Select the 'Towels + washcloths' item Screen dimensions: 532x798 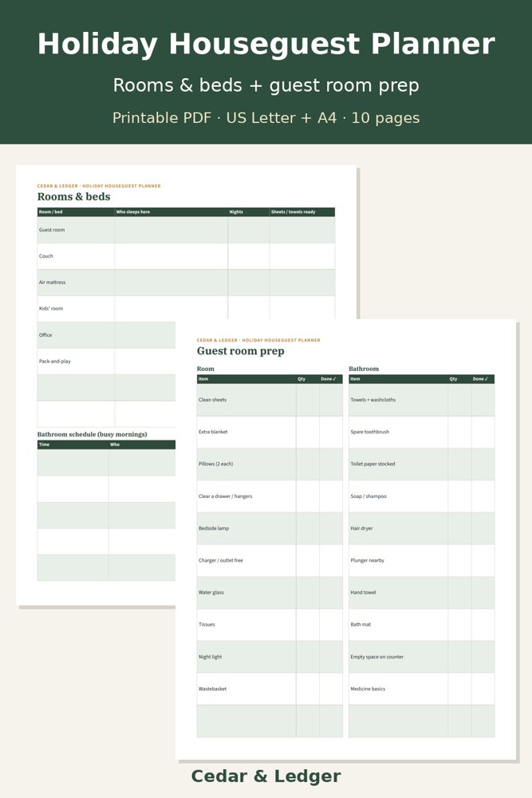372,400
